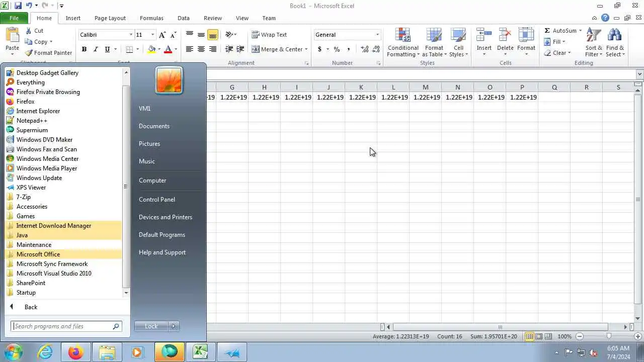Click the Shrink Font icon
The width and height of the screenshot is (644, 362).
pos(173,35)
